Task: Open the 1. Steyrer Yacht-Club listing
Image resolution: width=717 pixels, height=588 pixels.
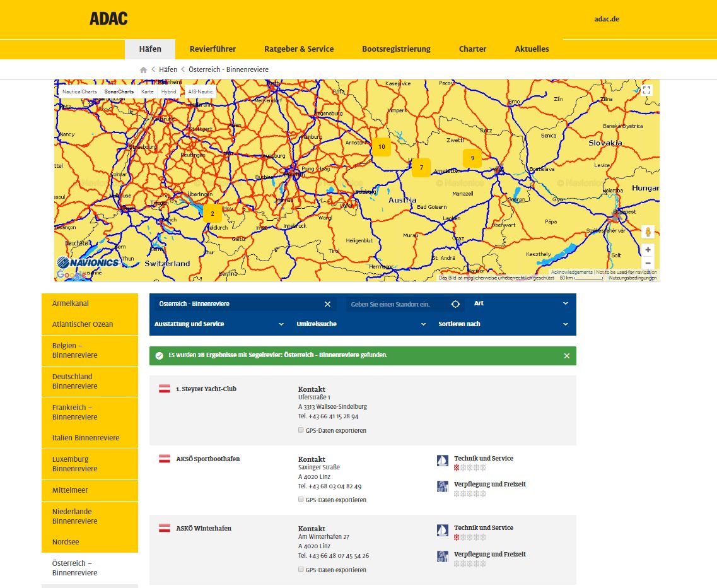Action: [x=206, y=389]
